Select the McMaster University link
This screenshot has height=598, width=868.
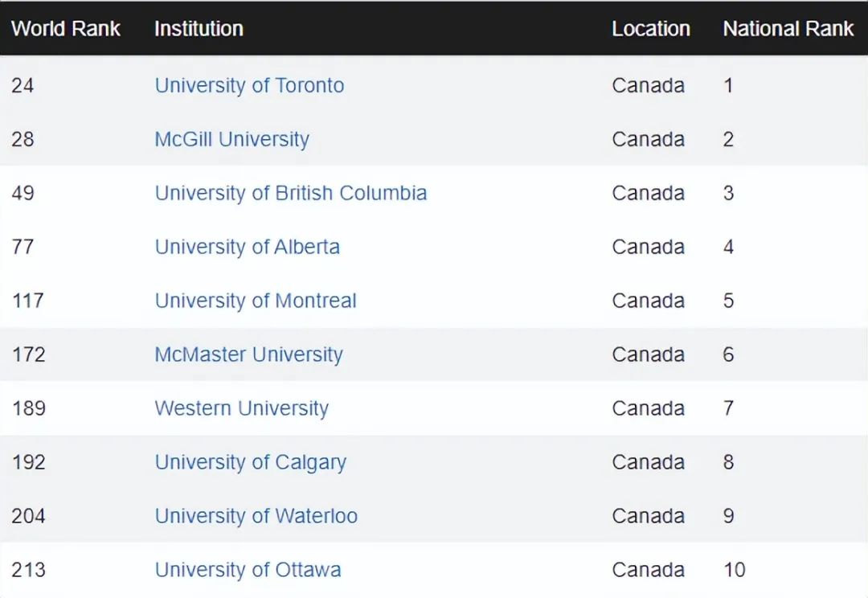248,354
